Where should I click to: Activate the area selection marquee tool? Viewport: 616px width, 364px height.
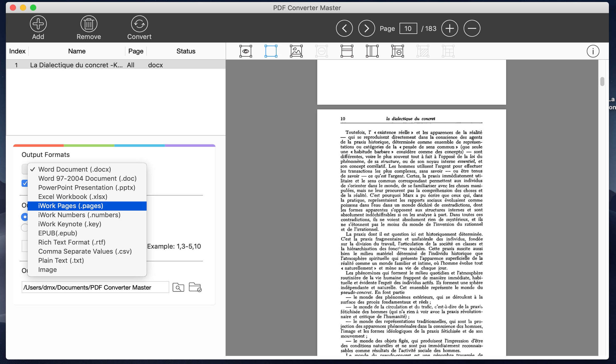pyautogui.click(x=271, y=51)
